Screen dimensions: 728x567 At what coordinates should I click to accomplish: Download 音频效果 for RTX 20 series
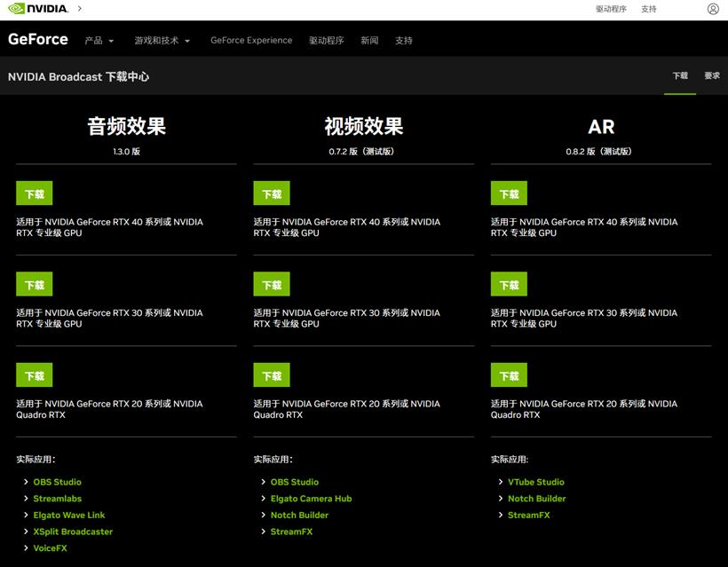coord(35,375)
